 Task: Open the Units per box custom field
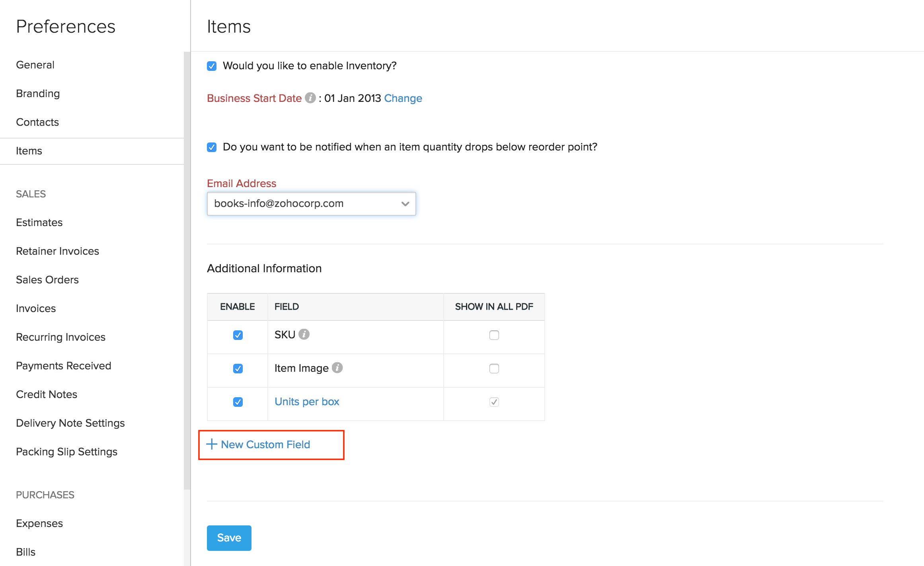306,402
